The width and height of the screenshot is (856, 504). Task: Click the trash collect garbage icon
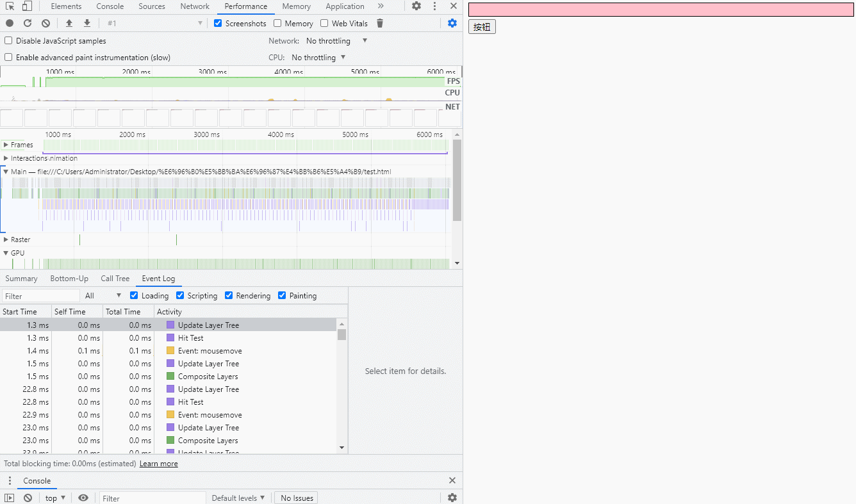380,23
